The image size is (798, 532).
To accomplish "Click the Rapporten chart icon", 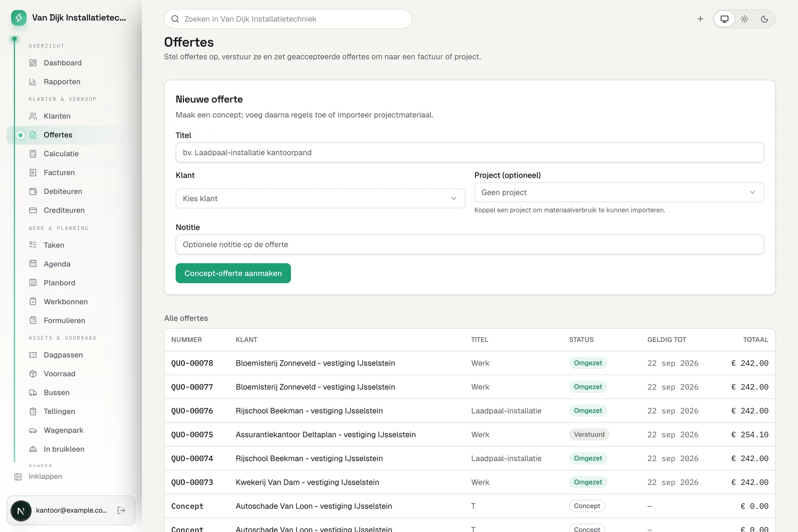I will click(33, 82).
